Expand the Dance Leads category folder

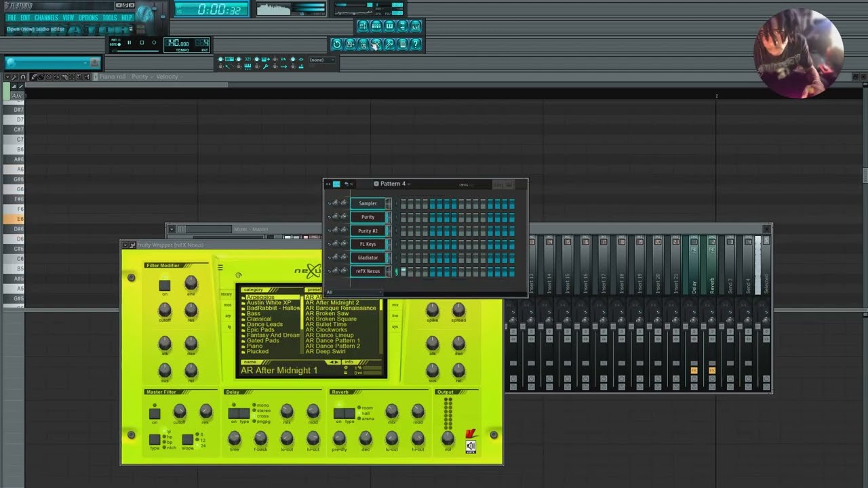[x=262, y=324]
